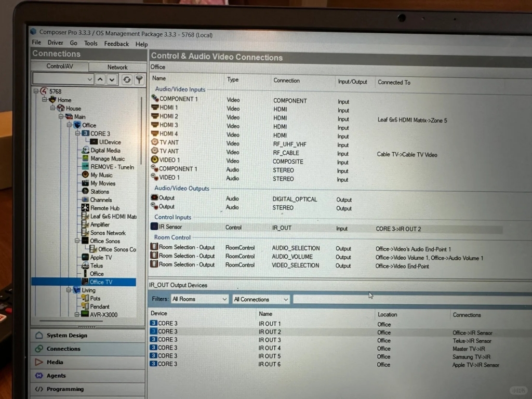Select 'Leaf 6x6 HDMI Matrix->Zone 5' cell
532x399 pixels.
(412, 120)
